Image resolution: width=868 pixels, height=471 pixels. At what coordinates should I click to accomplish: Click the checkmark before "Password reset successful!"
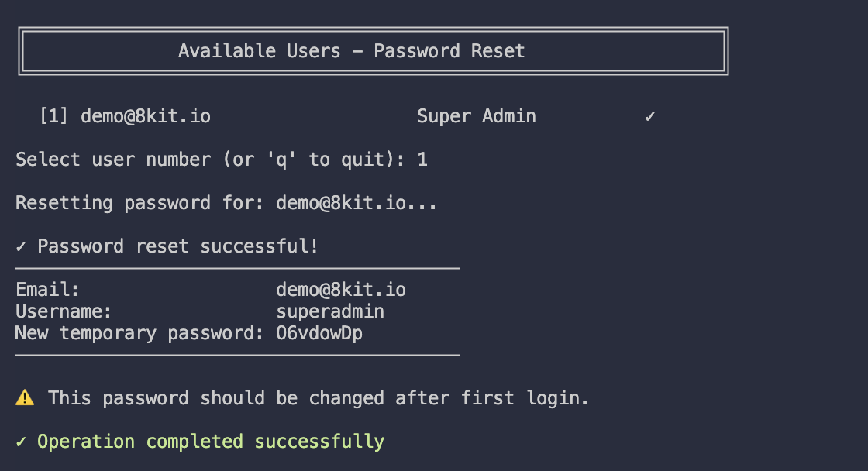pyautogui.click(x=21, y=246)
